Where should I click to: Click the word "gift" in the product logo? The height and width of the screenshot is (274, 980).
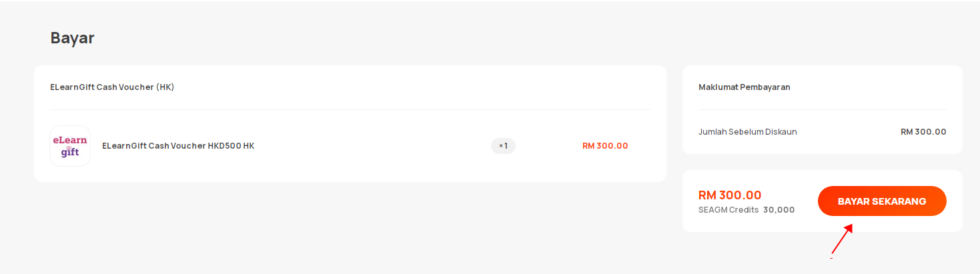(70, 153)
